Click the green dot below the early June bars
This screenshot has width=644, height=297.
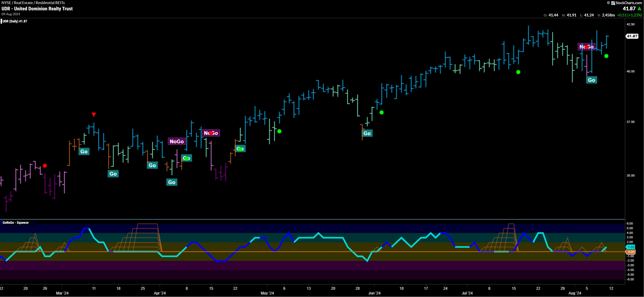coord(382,112)
